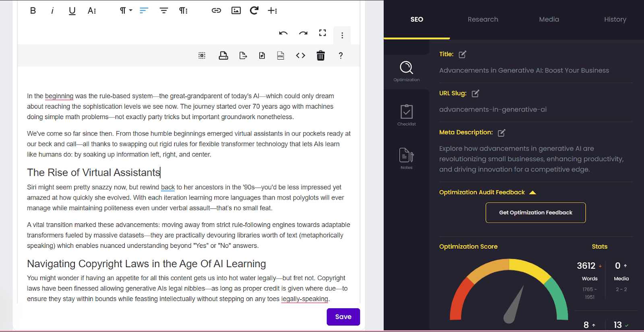Collapse Optimization Audit Feedback section
644x332 pixels.
pos(533,192)
